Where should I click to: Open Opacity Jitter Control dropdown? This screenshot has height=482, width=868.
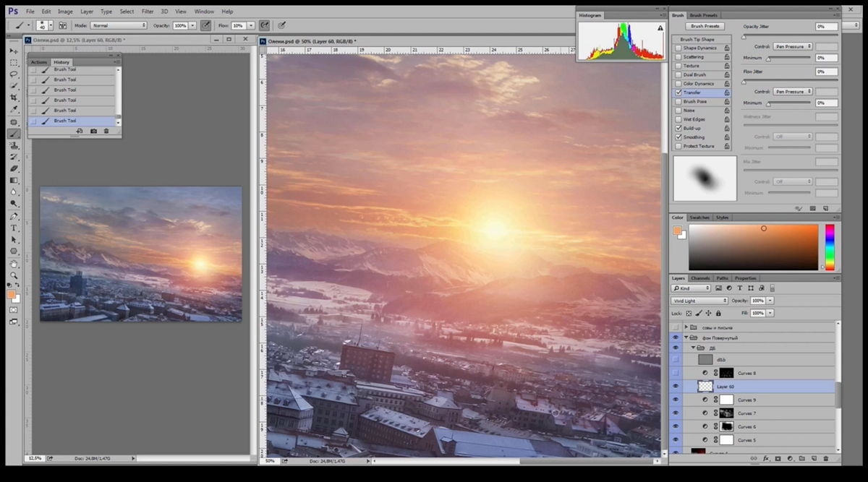793,46
